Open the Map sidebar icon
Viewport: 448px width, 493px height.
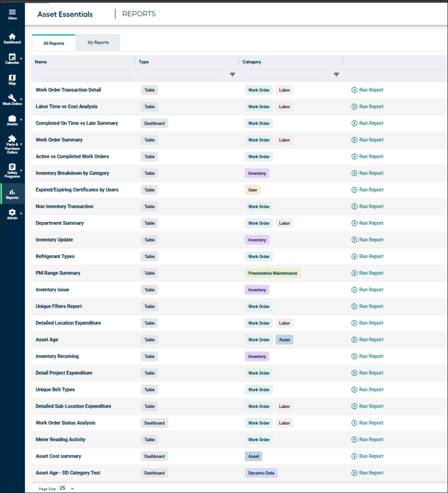(x=12, y=80)
